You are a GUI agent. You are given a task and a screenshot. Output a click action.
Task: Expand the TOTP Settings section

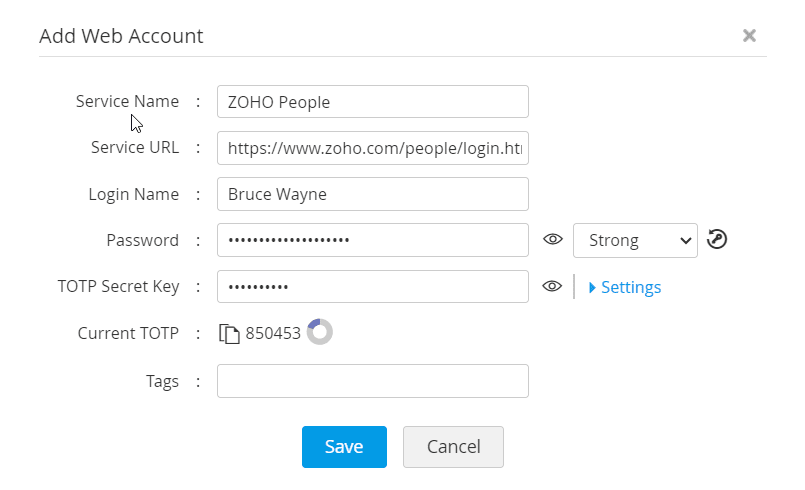point(625,287)
